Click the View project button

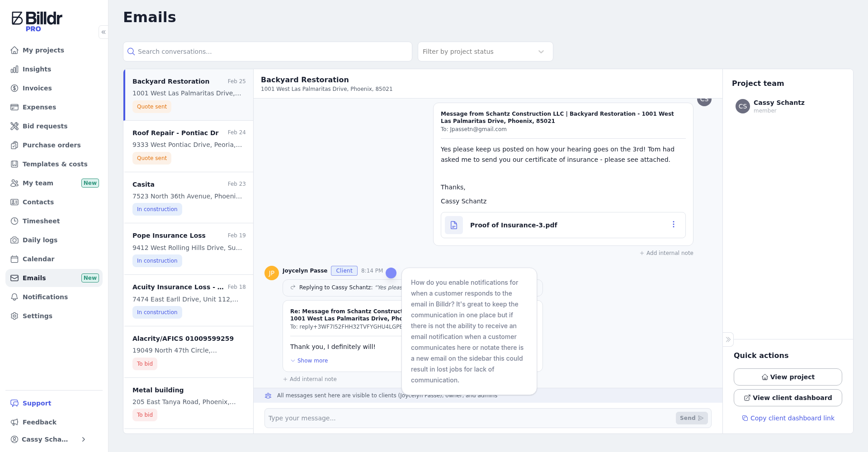pyautogui.click(x=787, y=377)
